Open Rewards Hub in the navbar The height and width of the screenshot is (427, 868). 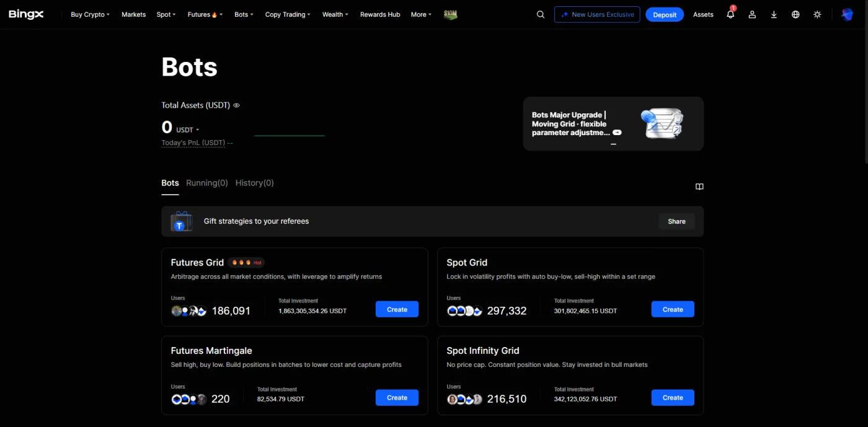380,14
